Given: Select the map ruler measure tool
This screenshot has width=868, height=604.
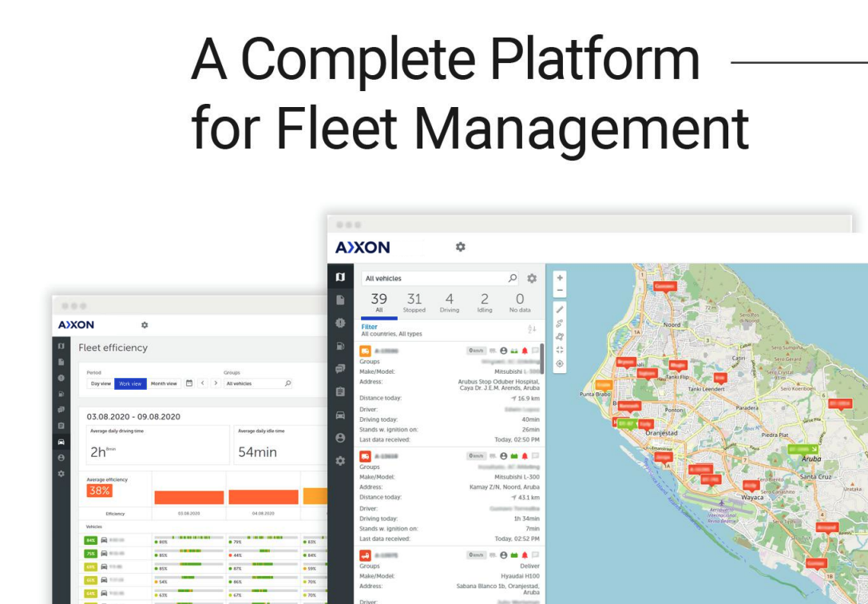Looking at the screenshot, I should pyautogui.click(x=560, y=309).
